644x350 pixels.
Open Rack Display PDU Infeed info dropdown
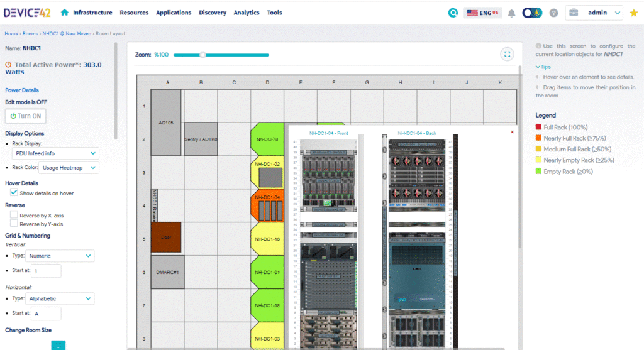[55, 153]
